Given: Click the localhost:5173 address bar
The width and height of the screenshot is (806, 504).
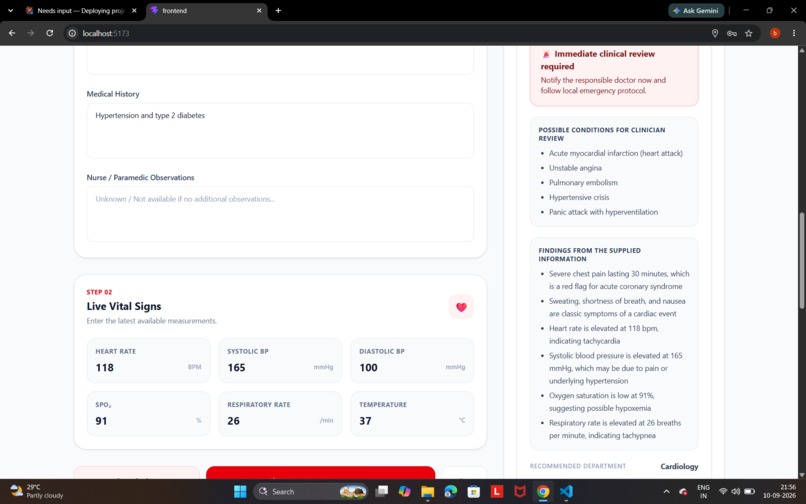Looking at the screenshot, I should [x=391, y=33].
